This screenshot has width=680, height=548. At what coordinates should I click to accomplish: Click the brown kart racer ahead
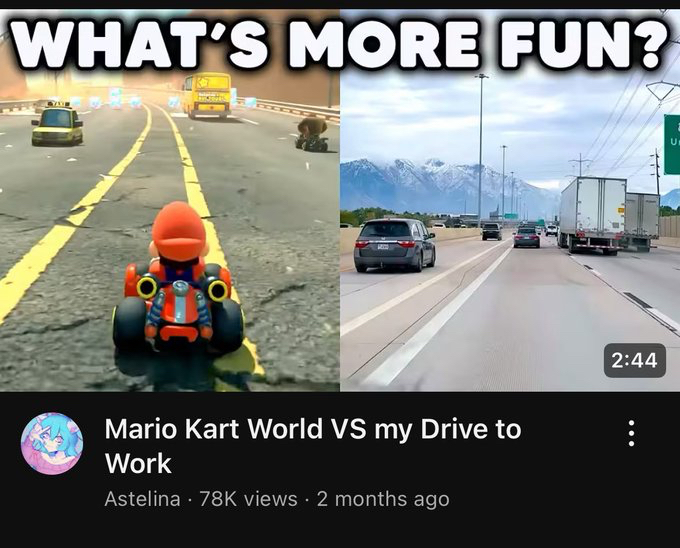click(312, 134)
